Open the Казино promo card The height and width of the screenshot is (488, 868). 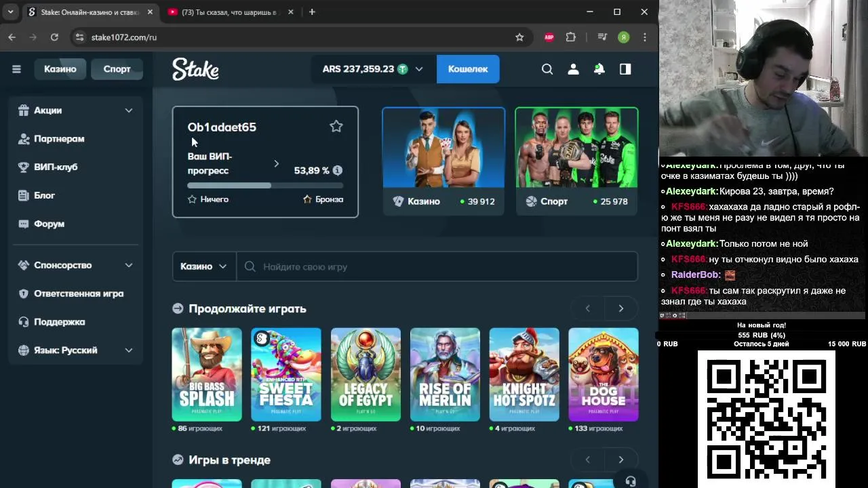coord(443,161)
